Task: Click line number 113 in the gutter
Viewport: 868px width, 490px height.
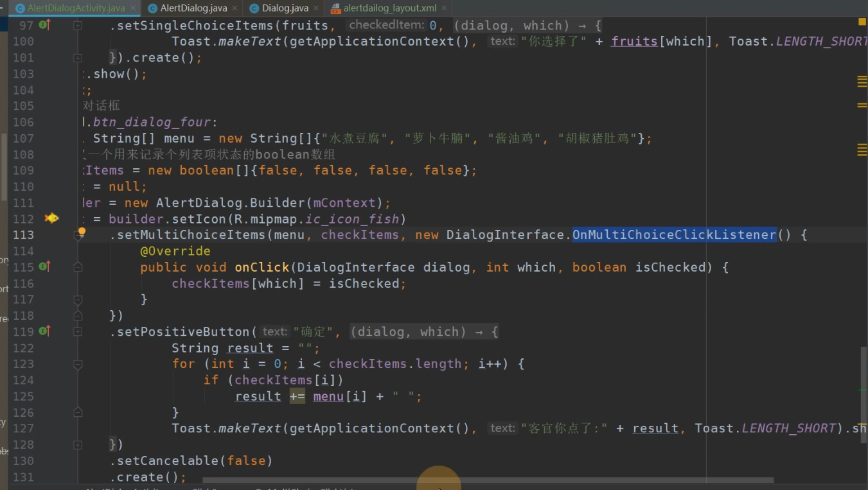Action: click(23, 235)
